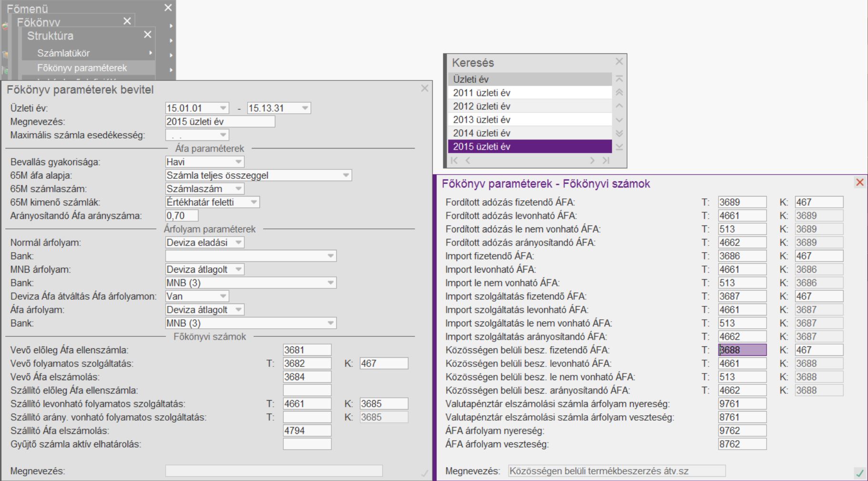Click single down chevron in Keresés panel

tap(619, 120)
